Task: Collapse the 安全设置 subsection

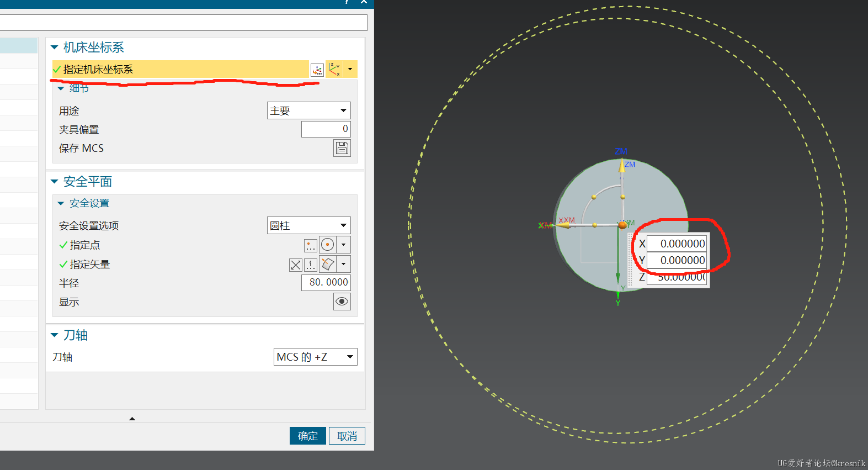Action: [61, 203]
